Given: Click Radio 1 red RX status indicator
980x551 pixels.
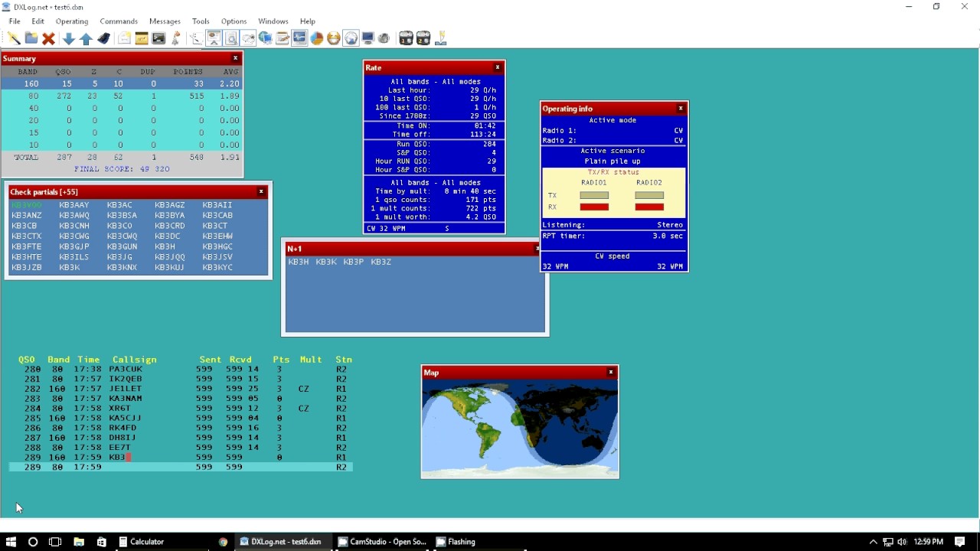Looking at the screenshot, I should (594, 207).
